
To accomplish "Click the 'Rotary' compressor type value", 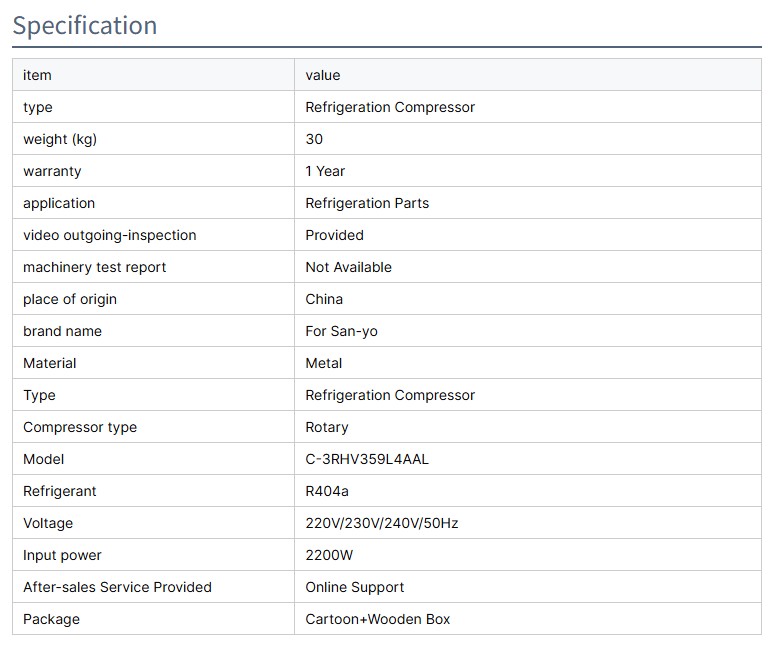I will point(327,427).
